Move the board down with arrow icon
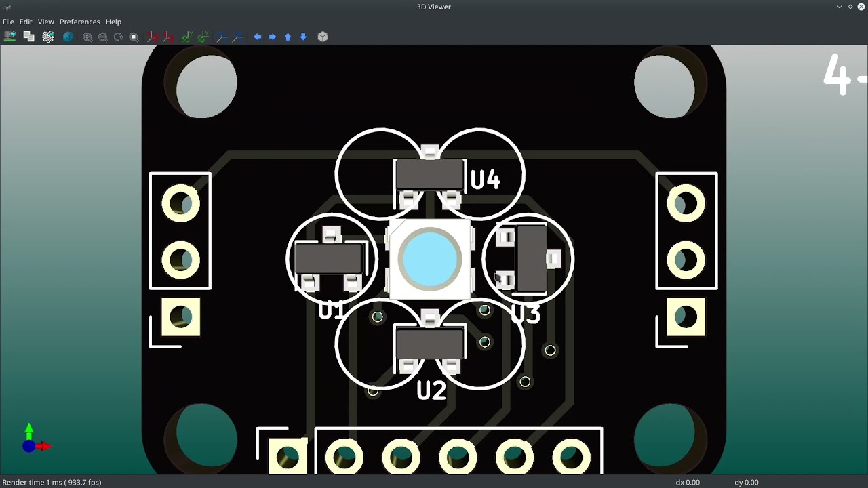This screenshot has height=488, width=868. click(304, 37)
